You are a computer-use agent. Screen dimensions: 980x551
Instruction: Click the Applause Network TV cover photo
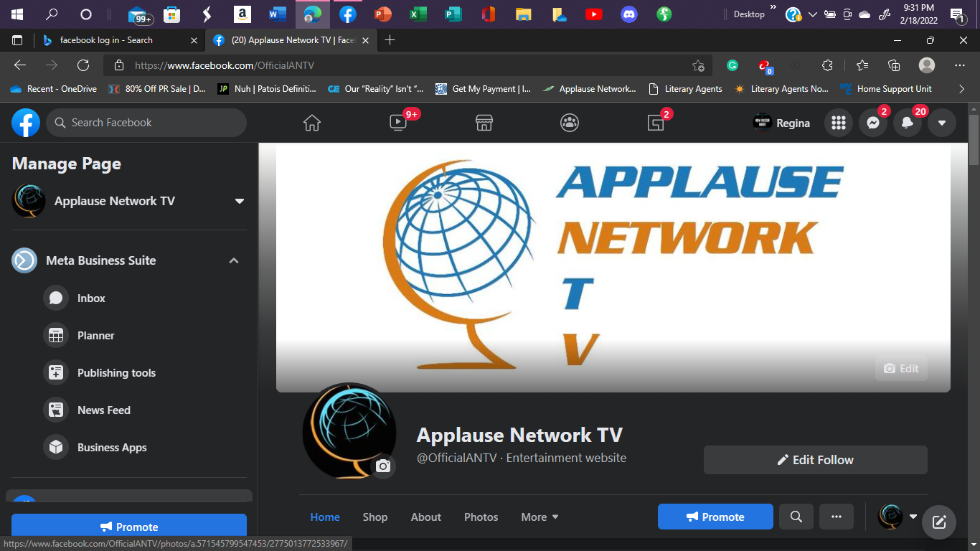613,267
